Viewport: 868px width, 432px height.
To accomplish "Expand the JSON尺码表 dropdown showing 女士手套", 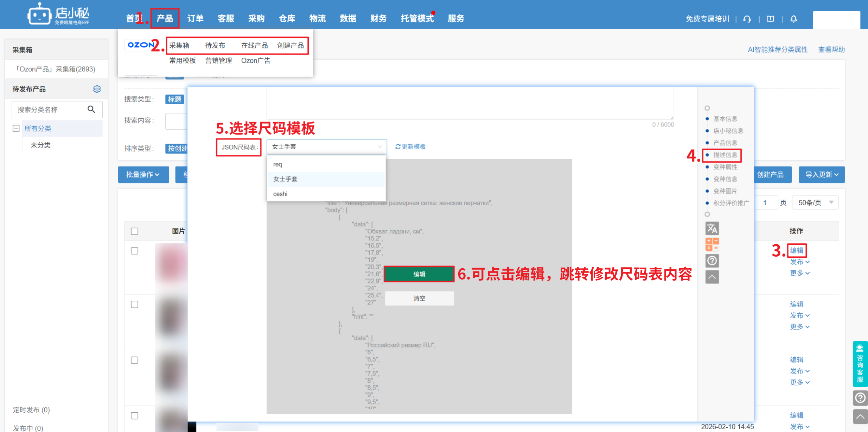I will (326, 147).
